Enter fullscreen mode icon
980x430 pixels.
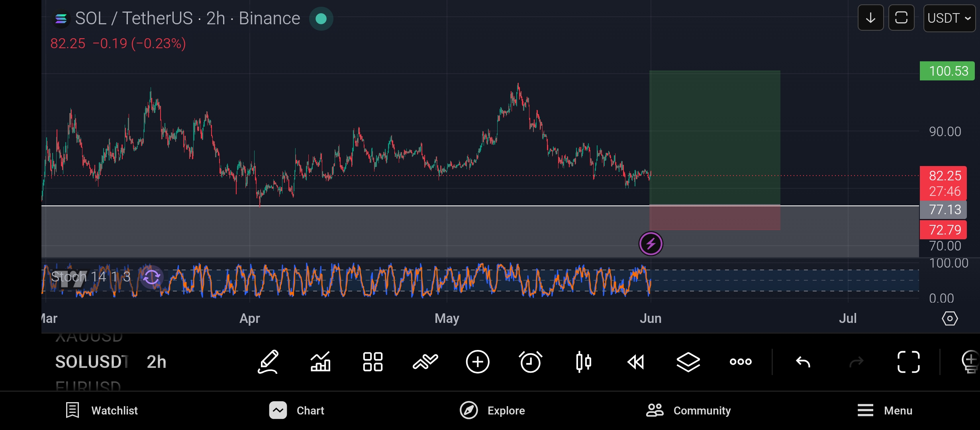[909, 362]
